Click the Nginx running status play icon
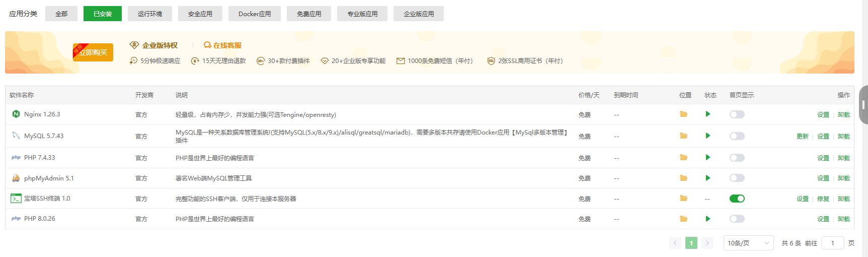 tap(708, 114)
